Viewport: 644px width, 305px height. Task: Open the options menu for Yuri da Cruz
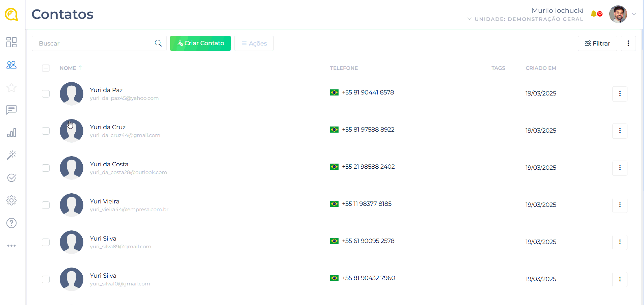620,131
